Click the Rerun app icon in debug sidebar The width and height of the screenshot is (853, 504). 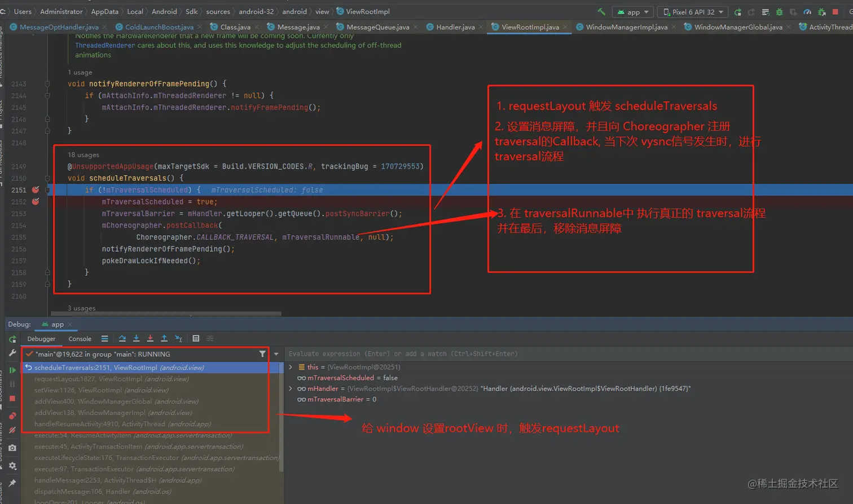(x=12, y=339)
